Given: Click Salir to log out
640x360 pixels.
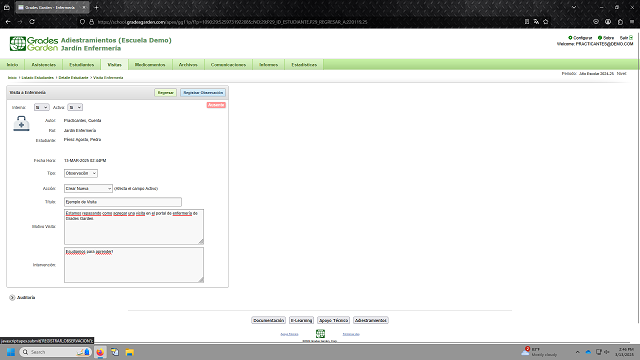Looking at the screenshot, I should tap(626, 38).
